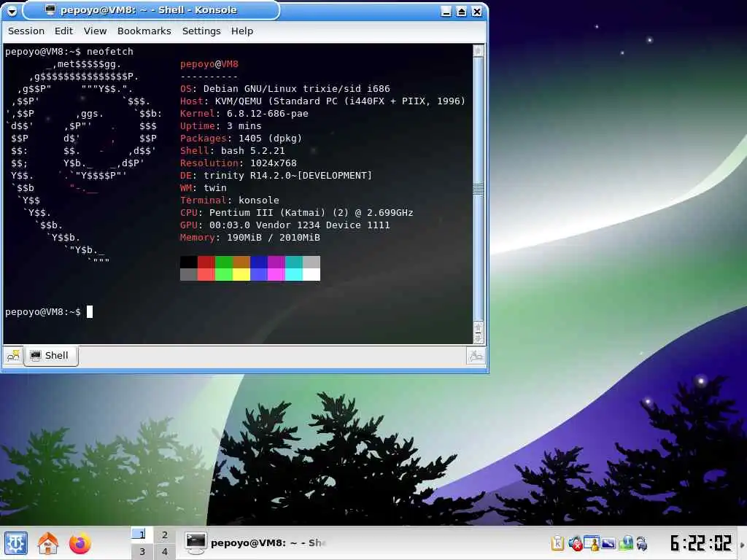Click the green network monitor tray icon
Screen dimensions: 747x560
pyautogui.click(x=626, y=542)
